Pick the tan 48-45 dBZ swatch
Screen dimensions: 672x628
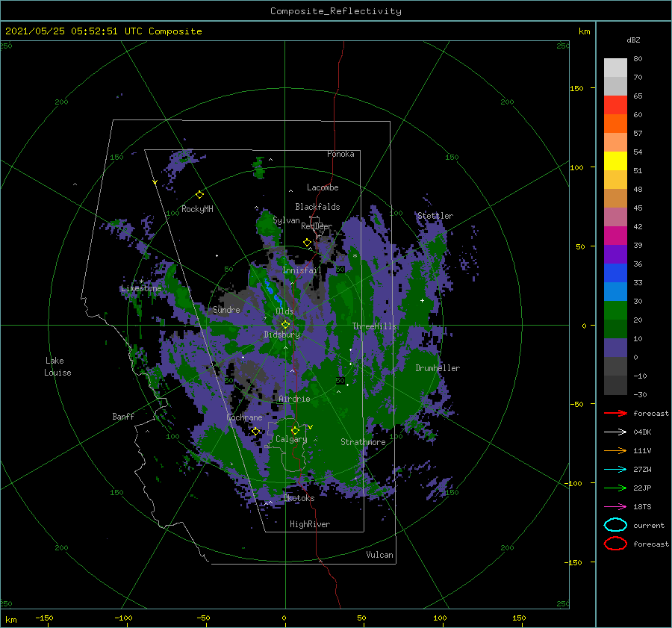coord(615,198)
